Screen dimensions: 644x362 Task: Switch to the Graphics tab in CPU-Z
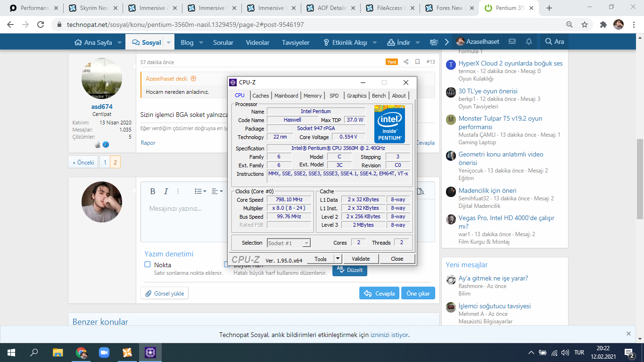coord(357,96)
